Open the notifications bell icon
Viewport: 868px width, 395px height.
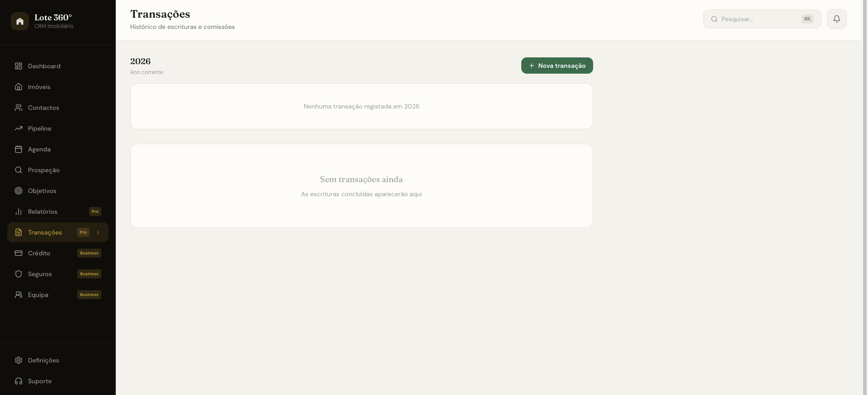(x=837, y=19)
